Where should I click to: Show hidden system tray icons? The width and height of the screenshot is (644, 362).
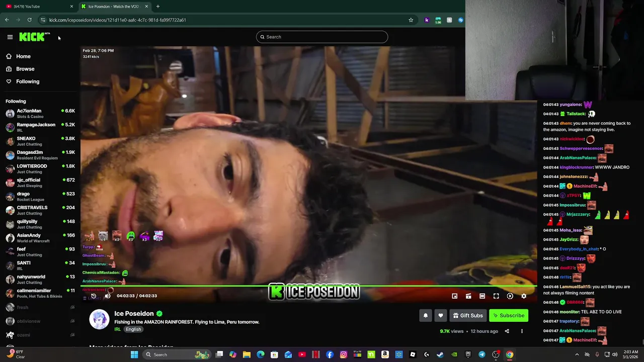click(577, 354)
